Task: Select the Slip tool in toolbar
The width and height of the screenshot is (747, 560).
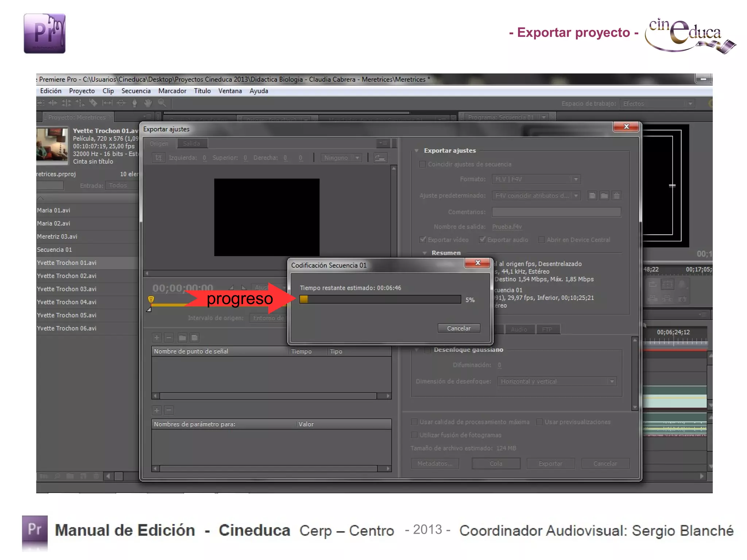Action: pos(107,103)
